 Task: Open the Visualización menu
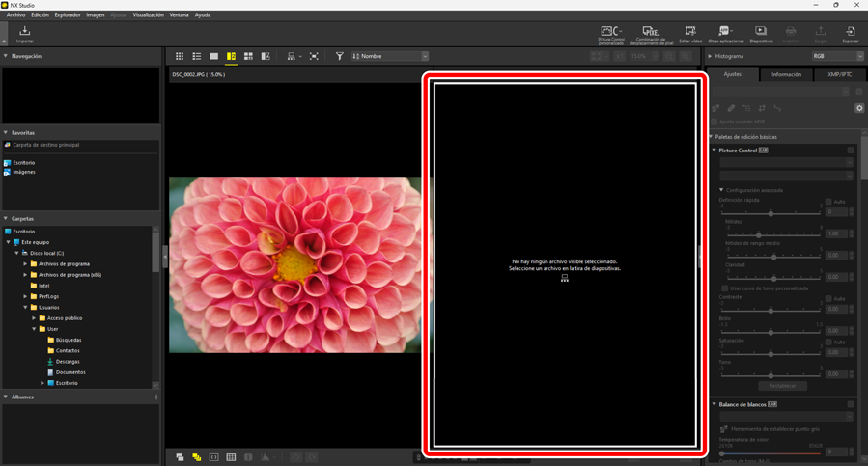148,15
